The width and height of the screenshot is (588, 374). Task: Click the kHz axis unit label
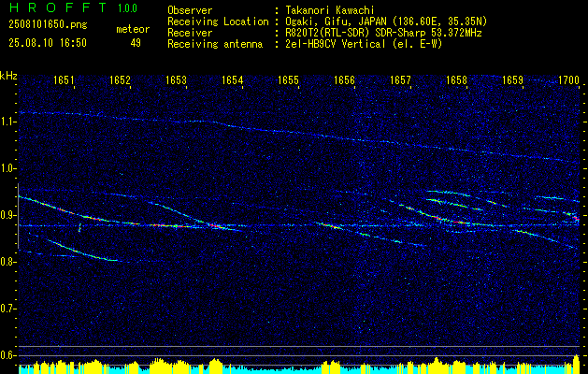coord(8,76)
